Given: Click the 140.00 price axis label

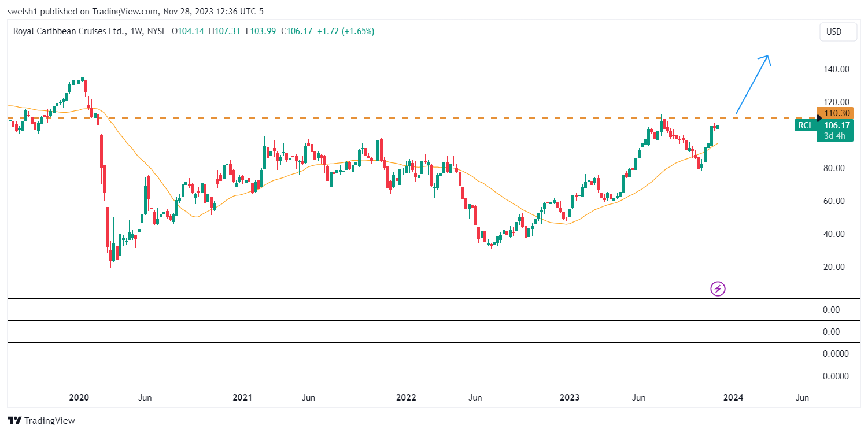Looking at the screenshot, I should 836,69.
